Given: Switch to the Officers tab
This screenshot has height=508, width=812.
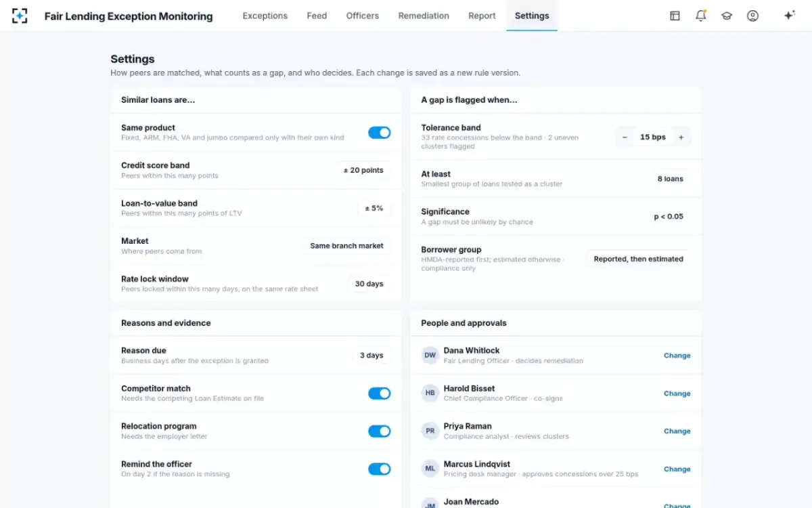Looking at the screenshot, I should (x=363, y=16).
